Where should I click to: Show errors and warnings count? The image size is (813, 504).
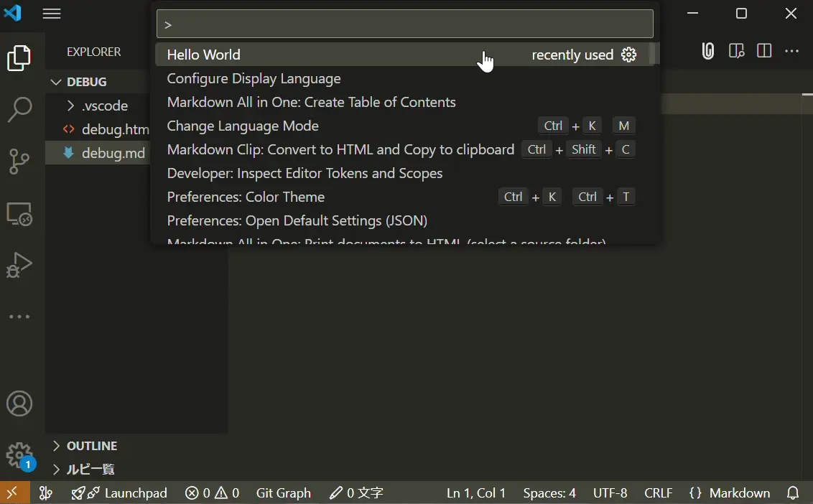[212, 493]
